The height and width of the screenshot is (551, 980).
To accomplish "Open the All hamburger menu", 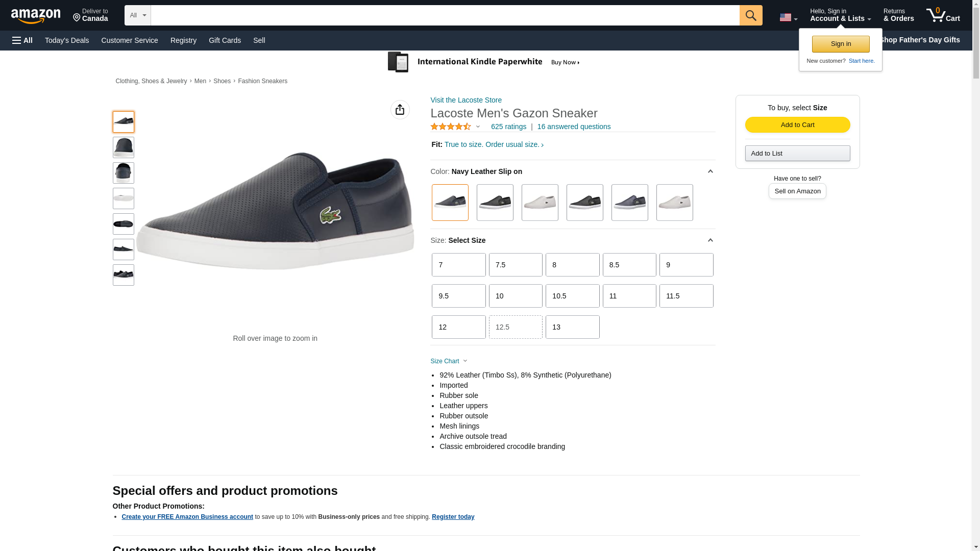I will pos(22,40).
